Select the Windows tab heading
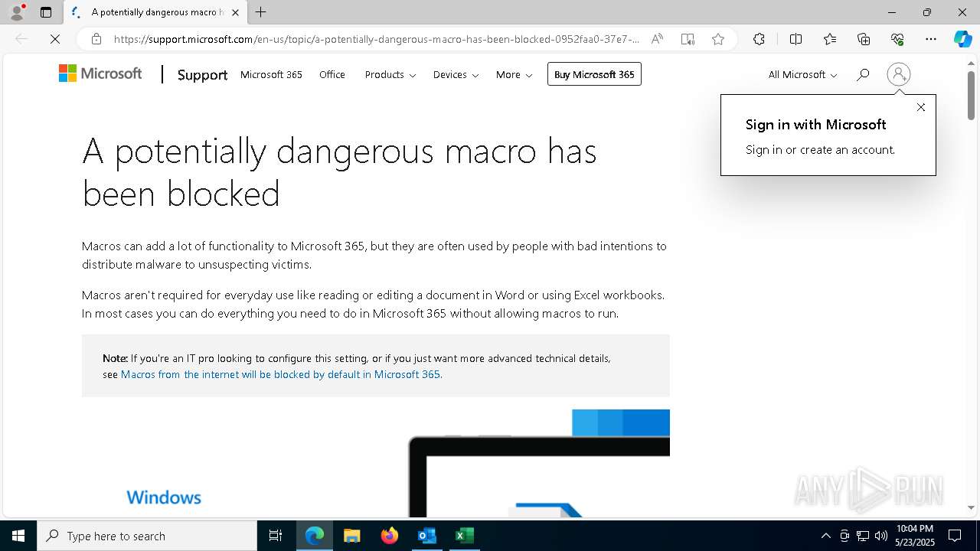 (164, 497)
